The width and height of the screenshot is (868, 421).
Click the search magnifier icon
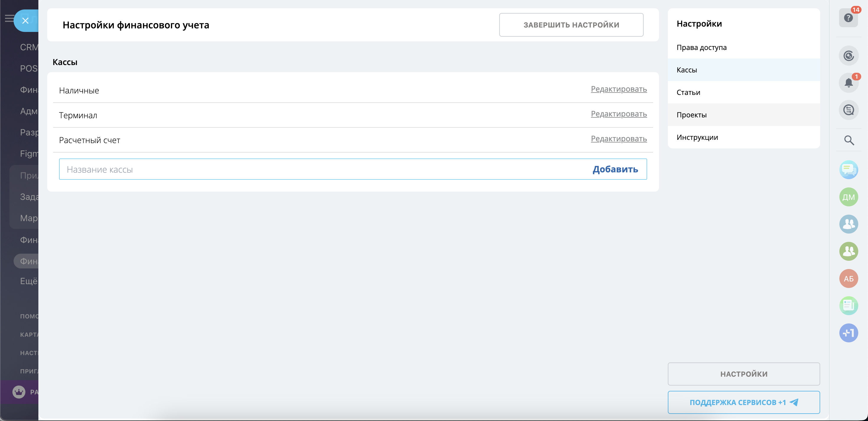click(849, 140)
